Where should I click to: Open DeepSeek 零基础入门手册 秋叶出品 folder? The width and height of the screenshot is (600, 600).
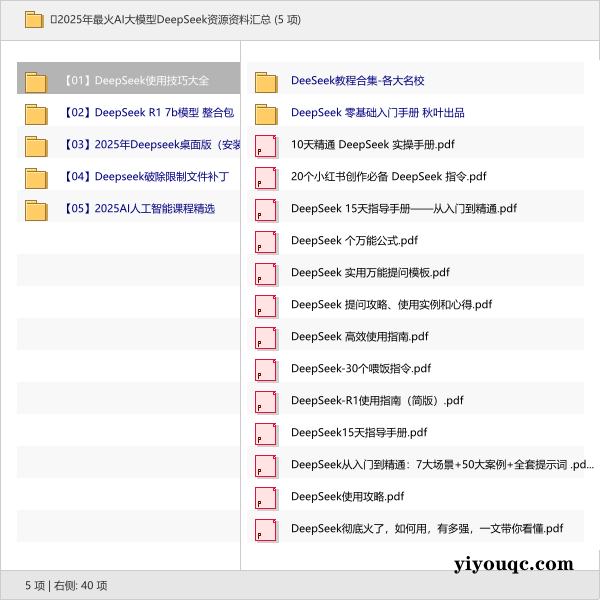[377, 113]
